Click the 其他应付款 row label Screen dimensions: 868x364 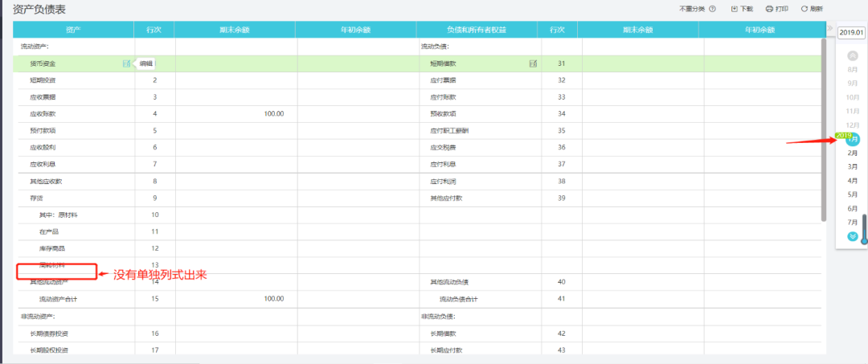[447, 198]
